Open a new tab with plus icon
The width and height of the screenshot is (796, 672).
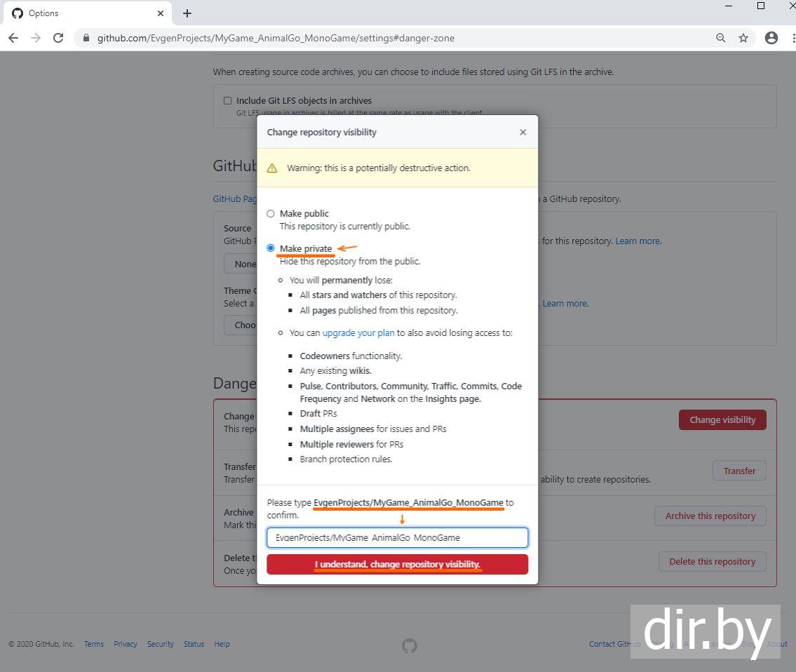point(187,13)
